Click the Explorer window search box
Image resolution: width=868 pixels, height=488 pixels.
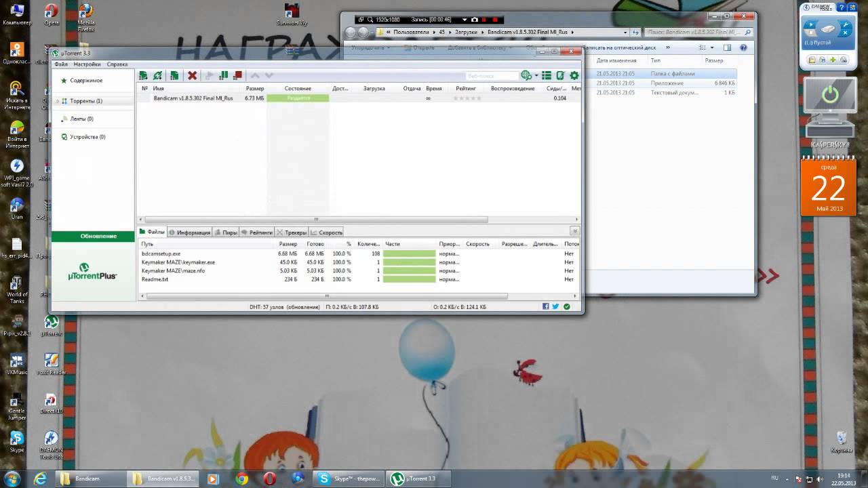point(698,32)
